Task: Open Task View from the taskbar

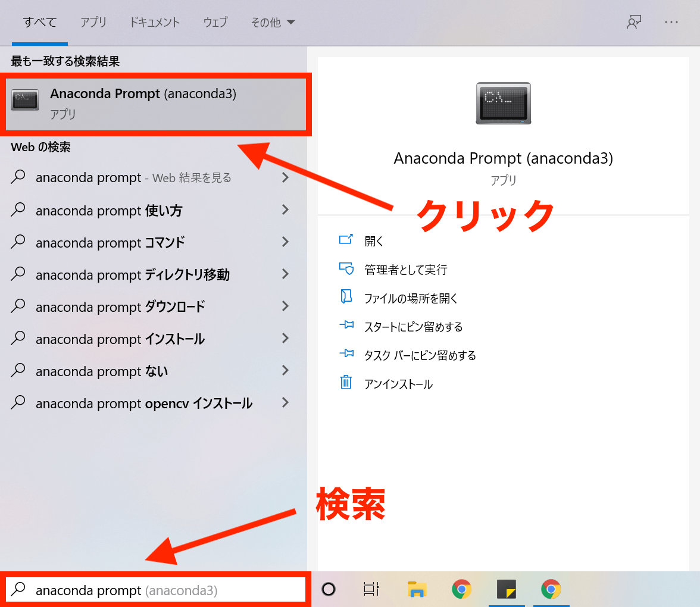Action: [x=371, y=589]
